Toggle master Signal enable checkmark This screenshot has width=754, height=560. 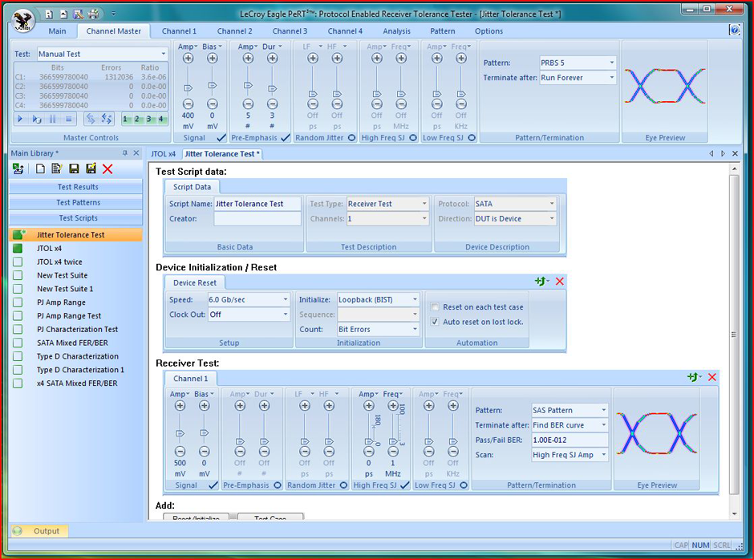(x=221, y=138)
